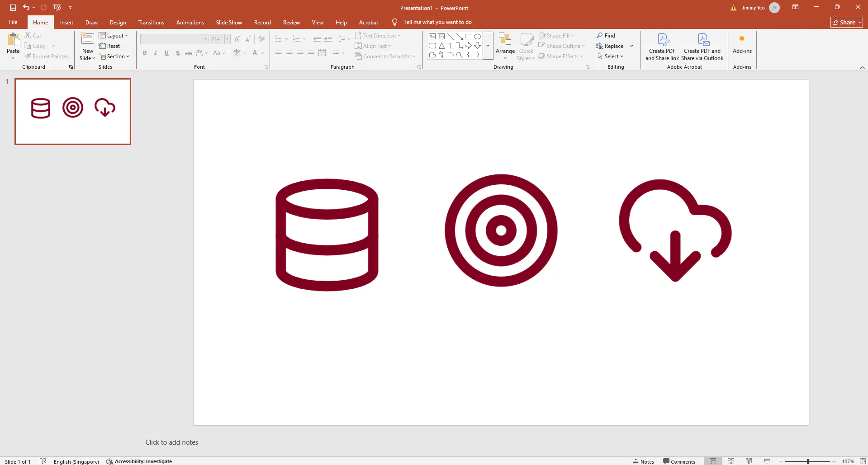Screen dimensions: 868x465
Task: Select the Isosceles Triangle shape in gallery
Action: coord(441,46)
